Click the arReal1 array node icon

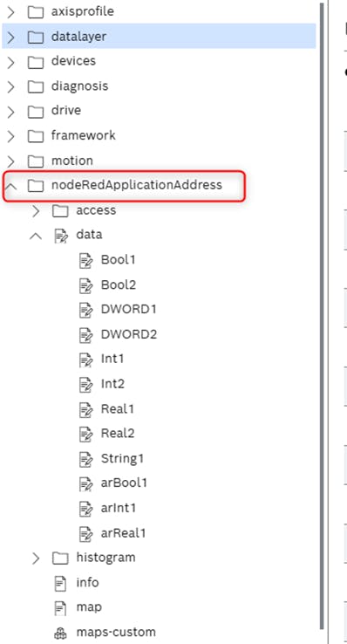click(x=85, y=534)
